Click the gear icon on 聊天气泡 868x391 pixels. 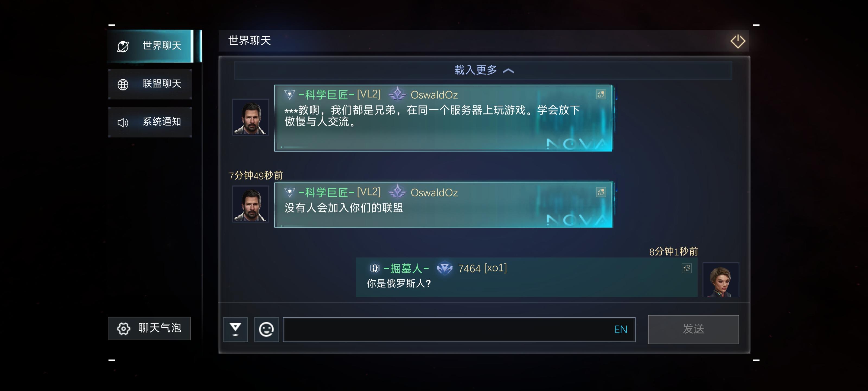point(123,328)
